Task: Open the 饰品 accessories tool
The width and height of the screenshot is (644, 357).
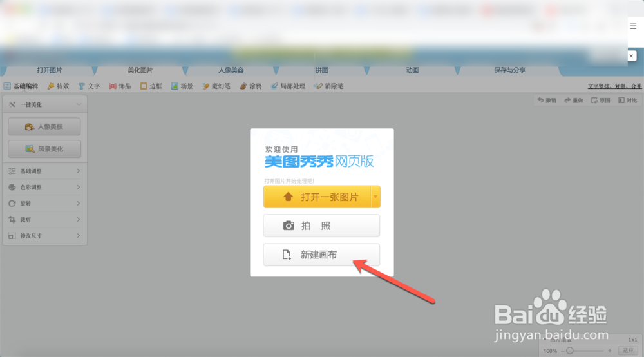Action: click(x=120, y=86)
